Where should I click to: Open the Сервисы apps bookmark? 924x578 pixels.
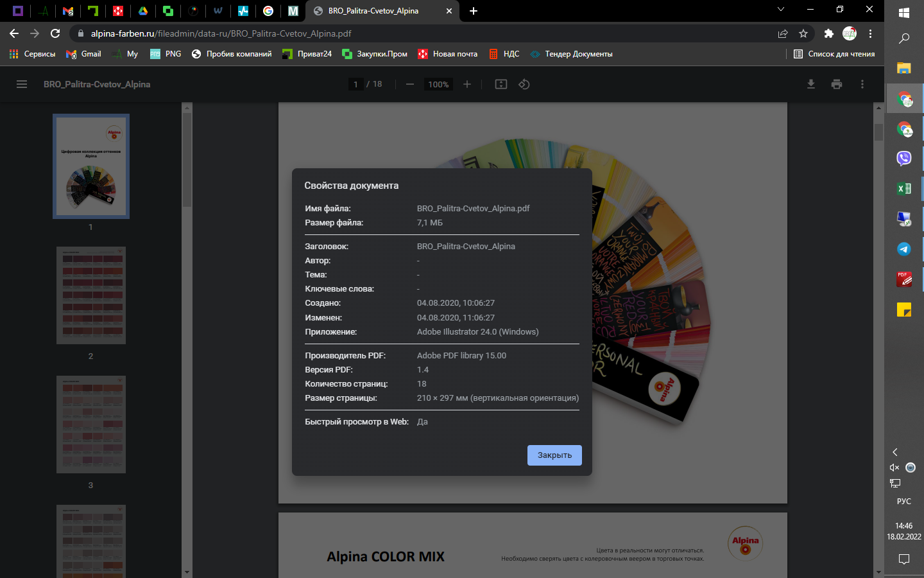(32, 54)
